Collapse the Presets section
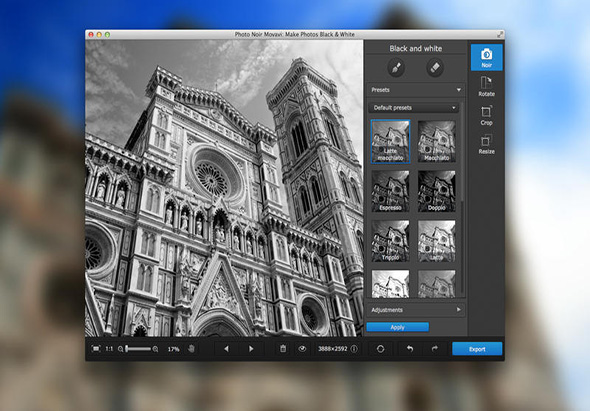 pos(416,90)
